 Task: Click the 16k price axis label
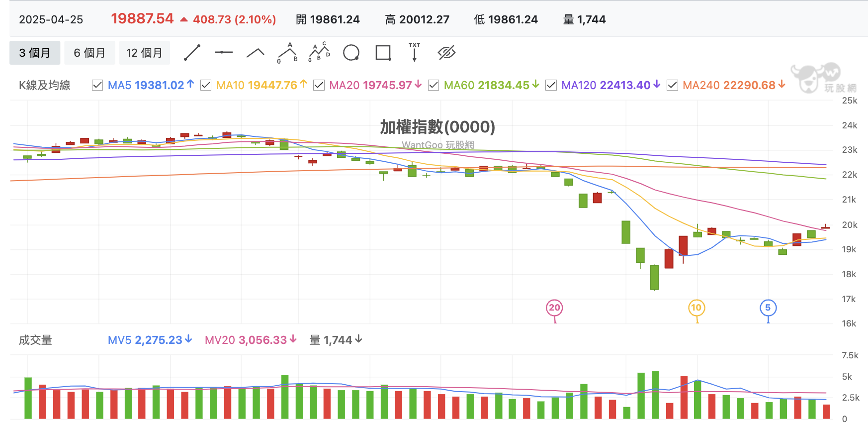pos(849,323)
